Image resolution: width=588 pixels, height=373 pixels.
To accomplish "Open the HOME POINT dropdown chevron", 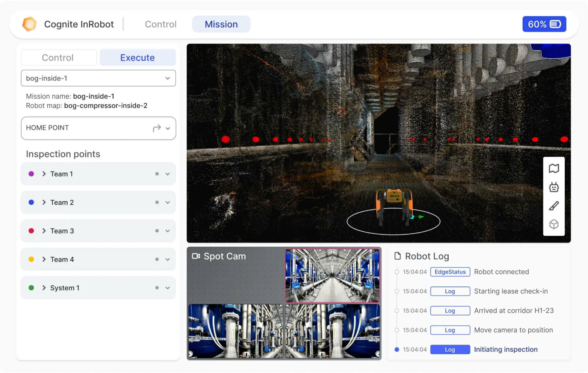I will click(x=167, y=128).
